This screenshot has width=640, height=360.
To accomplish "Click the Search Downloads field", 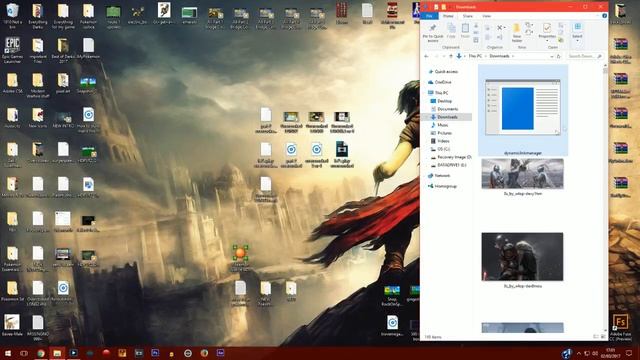I will click(584, 56).
